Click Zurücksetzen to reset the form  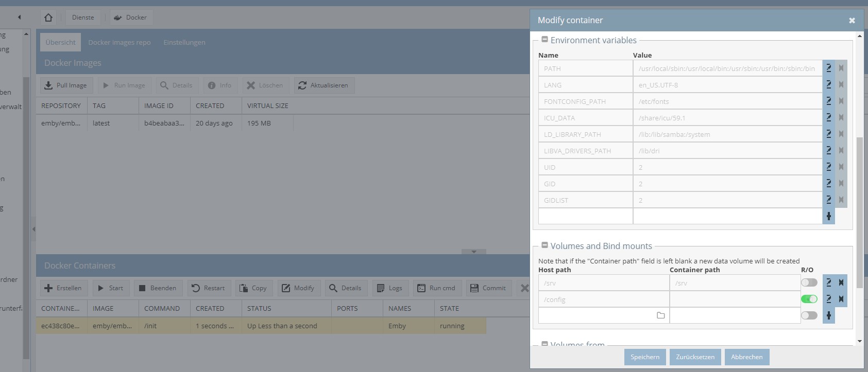(695, 357)
